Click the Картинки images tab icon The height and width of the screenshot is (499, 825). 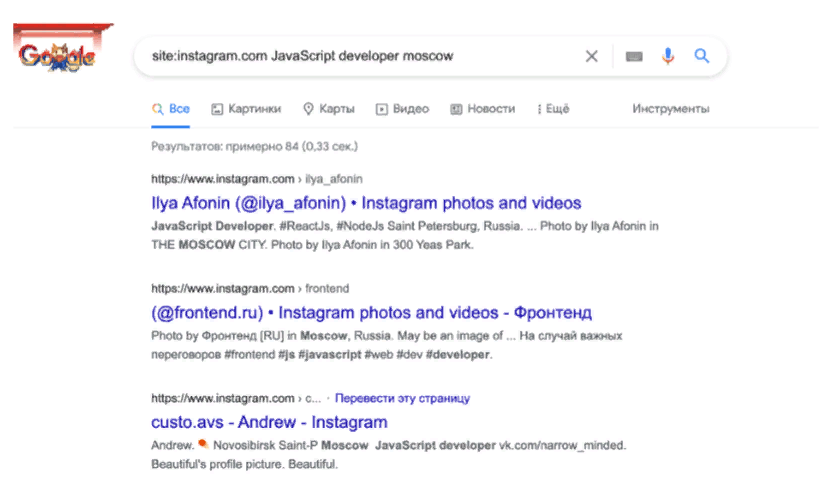(217, 109)
